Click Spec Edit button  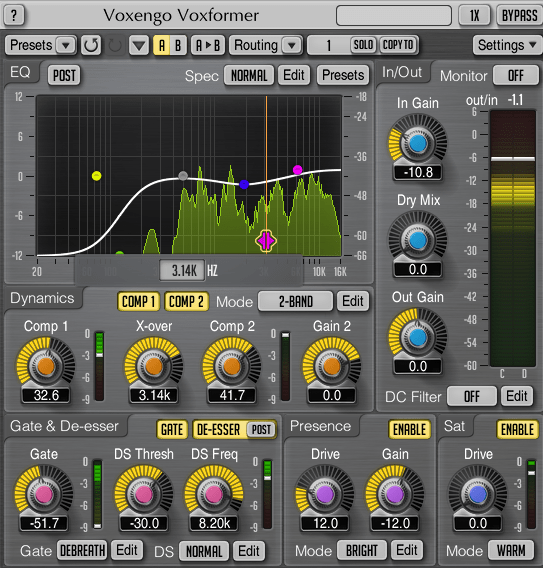pyautogui.click(x=294, y=75)
